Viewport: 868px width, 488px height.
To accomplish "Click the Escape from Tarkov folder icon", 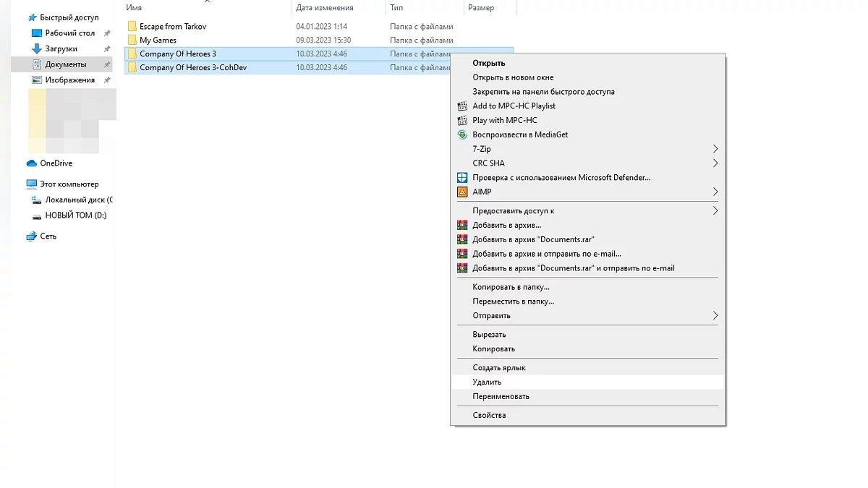I will click(x=132, y=27).
